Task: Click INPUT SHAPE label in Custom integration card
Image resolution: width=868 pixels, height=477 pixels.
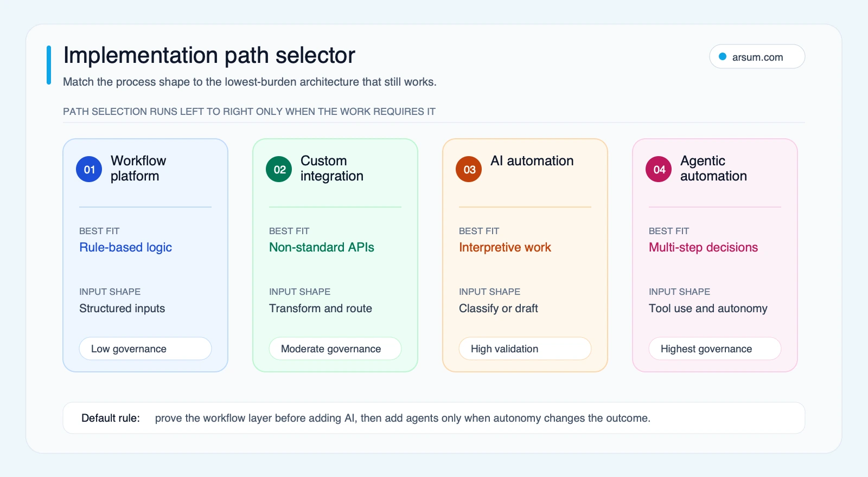Action: pyautogui.click(x=299, y=292)
